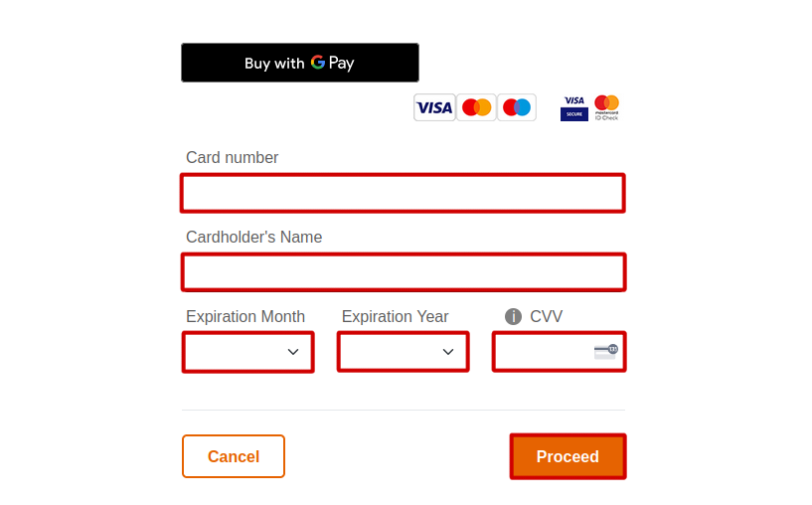This screenshot has width=812, height=505.
Task: Click the "Card number" label text
Action: [232, 157]
